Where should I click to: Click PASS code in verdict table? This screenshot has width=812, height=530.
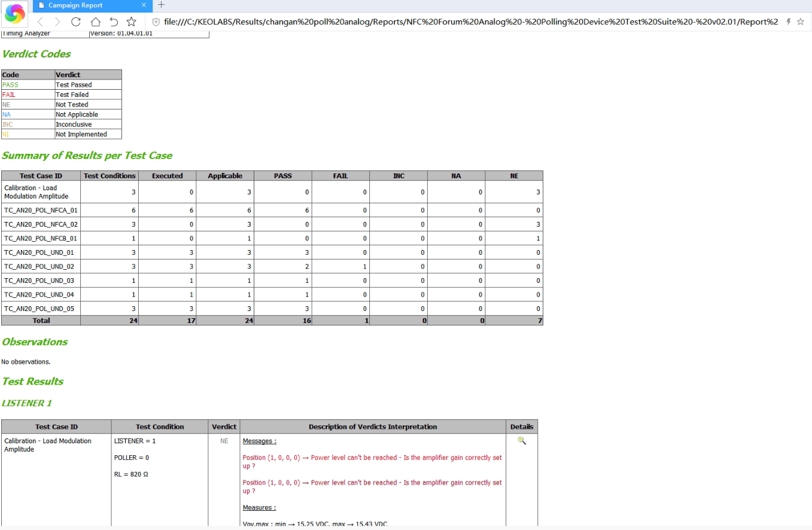pos(10,85)
